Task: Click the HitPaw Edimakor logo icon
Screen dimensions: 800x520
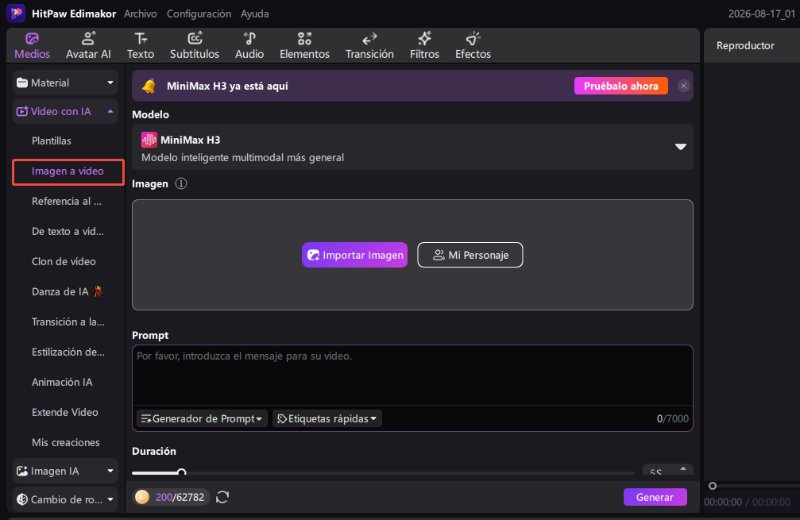Action: pos(16,13)
